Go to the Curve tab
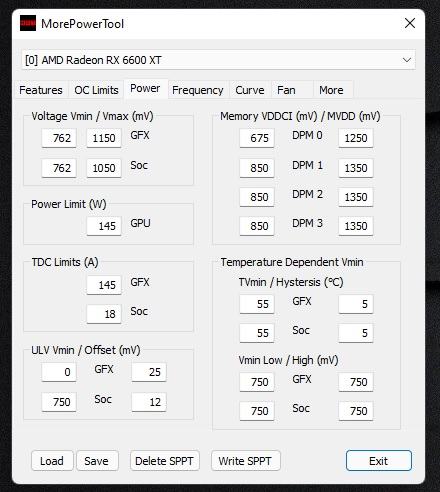440x492 pixels. [250, 90]
